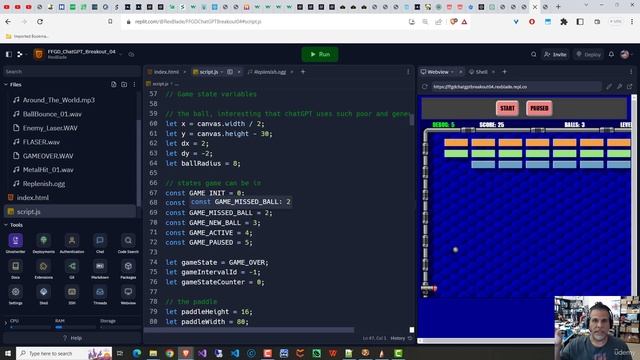The height and width of the screenshot is (360, 640).
Task: Open the user avatar dropdown
Action: 626,54
